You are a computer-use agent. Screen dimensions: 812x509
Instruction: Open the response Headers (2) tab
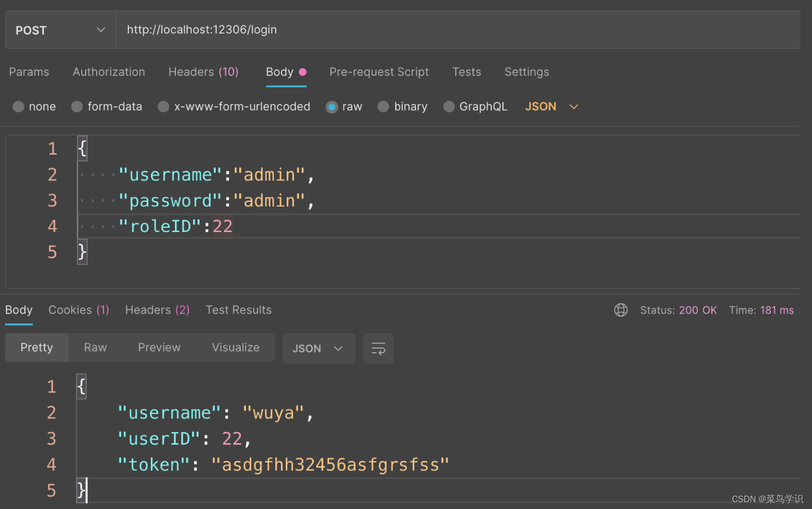point(157,310)
